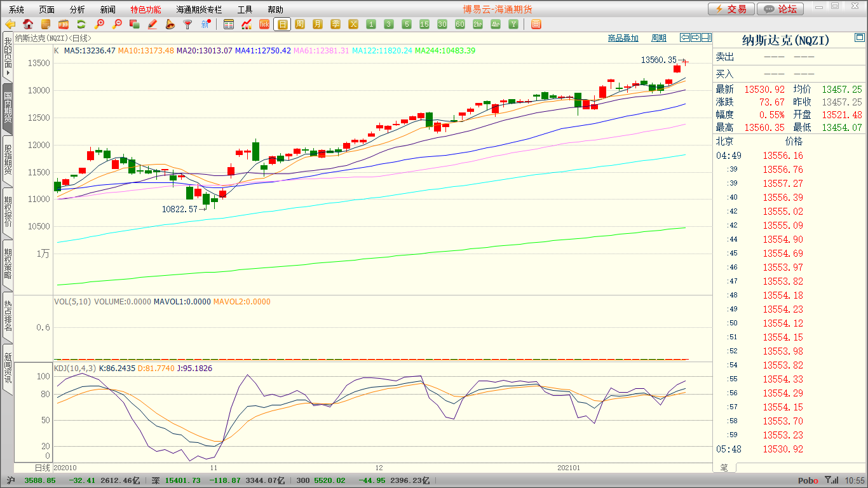Viewport: 868px width, 488px height.
Task: Select the 5-minute period button
Action: pyautogui.click(x=407, y=24)
